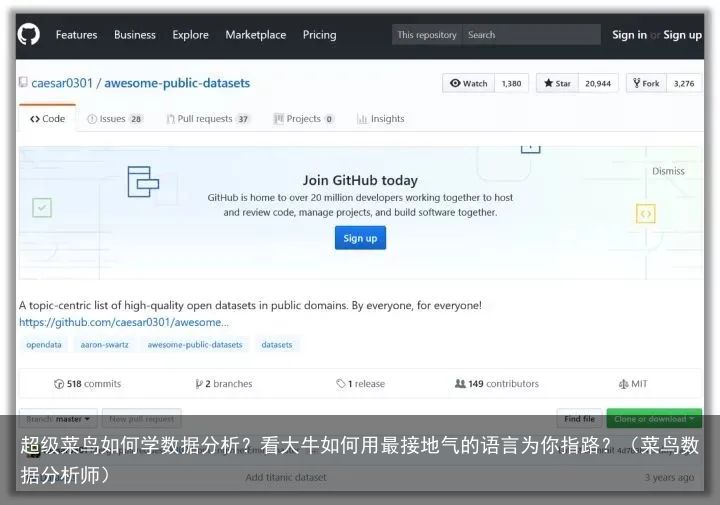Click the opendata topic tag
This screenshot has width=720, height=505.
(x=44, y=345)
